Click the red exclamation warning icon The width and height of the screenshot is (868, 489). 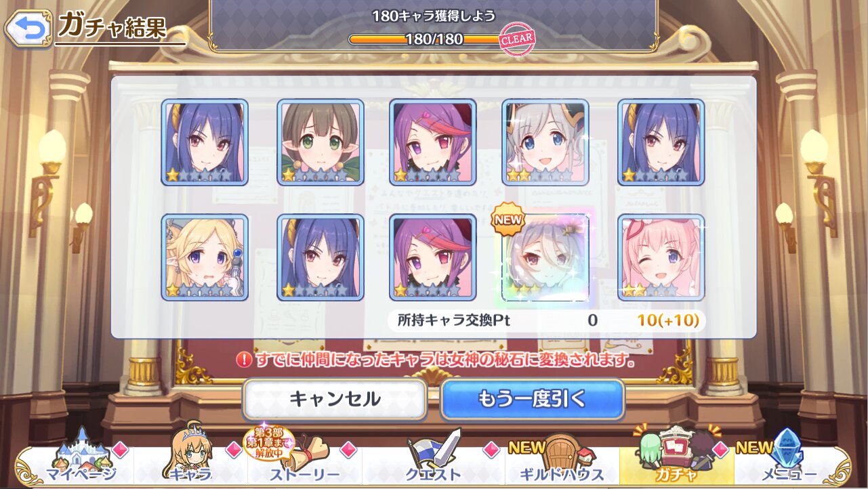245,360
